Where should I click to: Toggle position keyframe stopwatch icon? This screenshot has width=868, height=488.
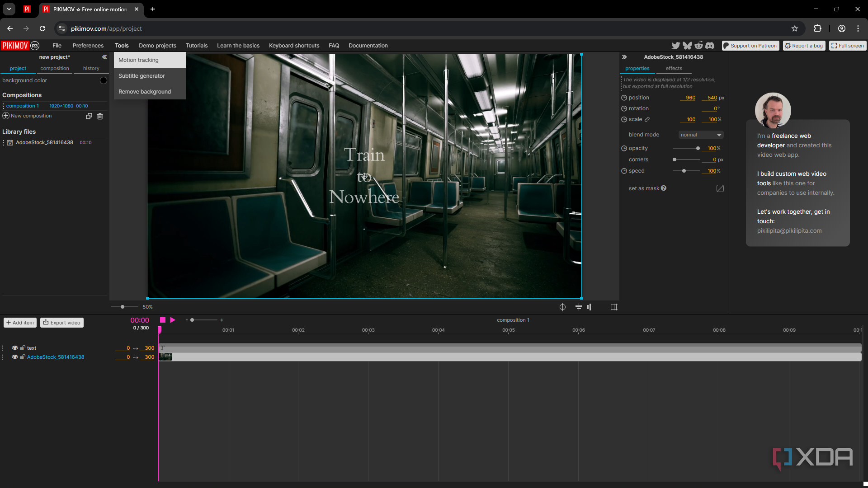coord(624,98)
